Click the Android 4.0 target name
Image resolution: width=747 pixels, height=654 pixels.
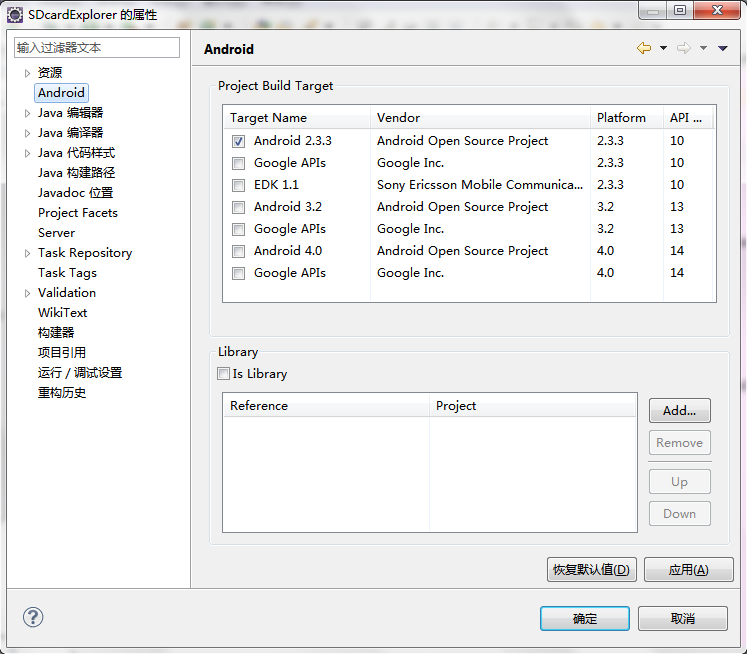[288, 251]
